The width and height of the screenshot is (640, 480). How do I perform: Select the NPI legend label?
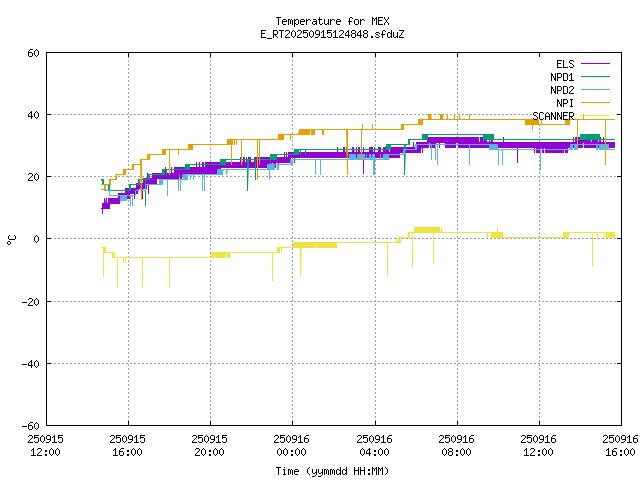[565, 103]
